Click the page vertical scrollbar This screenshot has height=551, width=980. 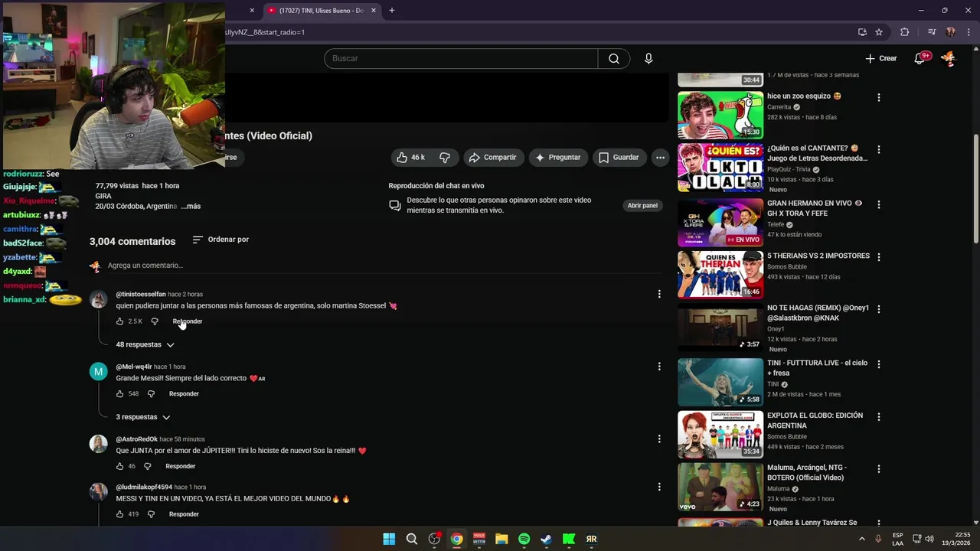click(x=975, y=187)
